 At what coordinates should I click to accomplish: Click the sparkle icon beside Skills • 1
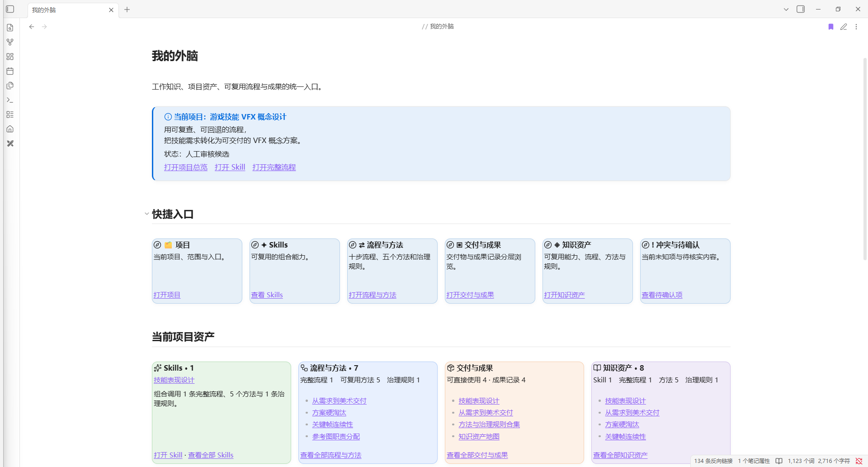(x=158, y=368)
